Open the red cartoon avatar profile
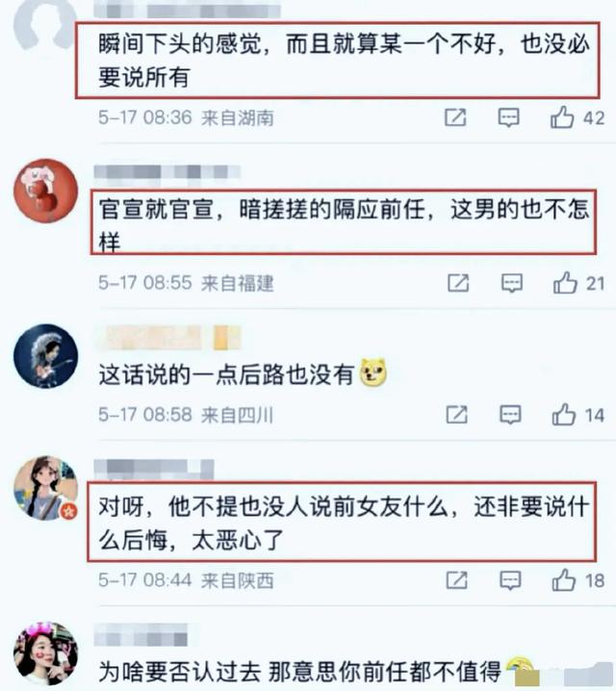Viewport: 616px width, 691px height. pos(46,191)
